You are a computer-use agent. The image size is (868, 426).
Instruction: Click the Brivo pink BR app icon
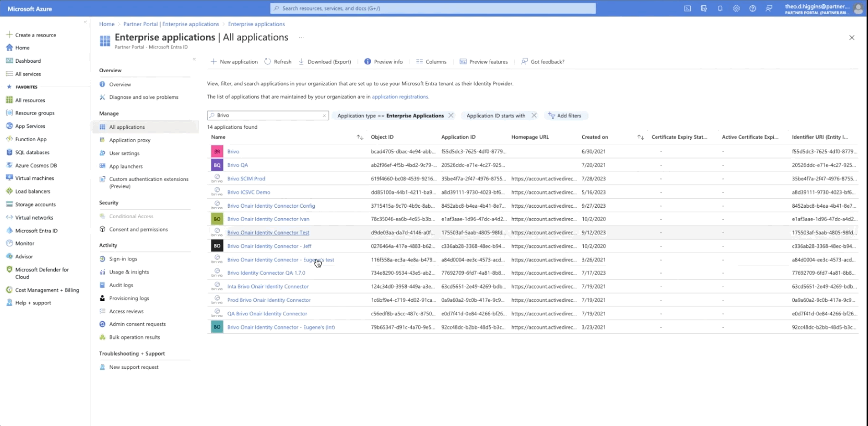[x=217, y=151]
